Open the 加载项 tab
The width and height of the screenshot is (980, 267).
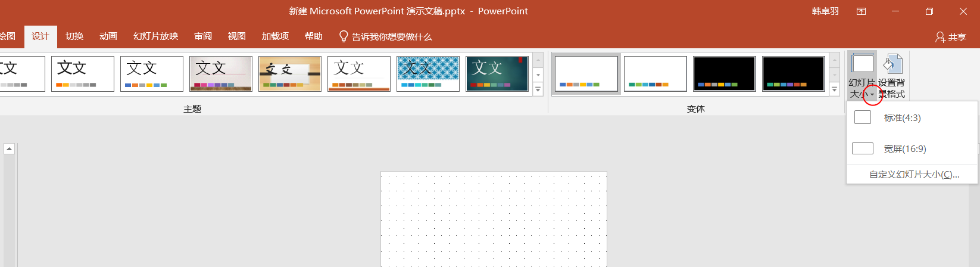coord(275,36)
